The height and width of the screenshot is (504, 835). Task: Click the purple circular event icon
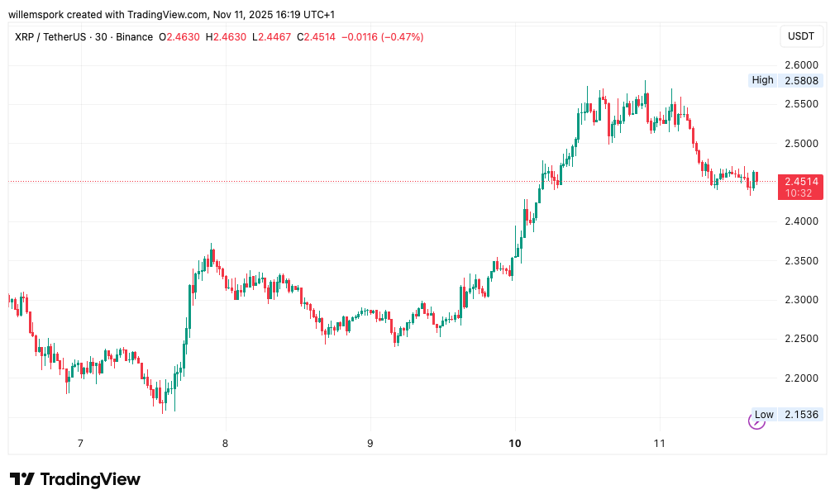tap(756, 421)
